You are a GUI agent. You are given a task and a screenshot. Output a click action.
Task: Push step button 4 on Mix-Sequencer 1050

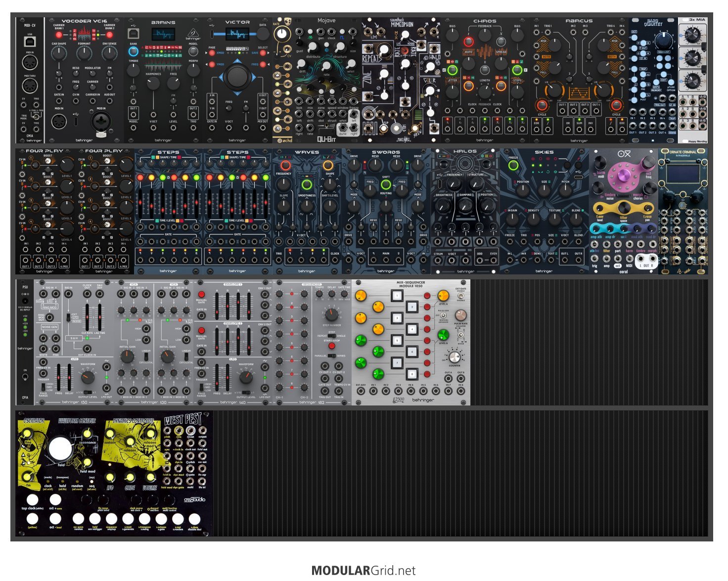click(x=412, y=329)
